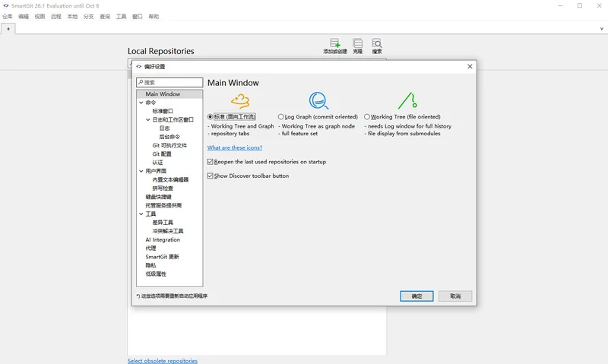Click the 添加或创建 repository toolbar icon

pyautogui.click(x=335, y=46)
